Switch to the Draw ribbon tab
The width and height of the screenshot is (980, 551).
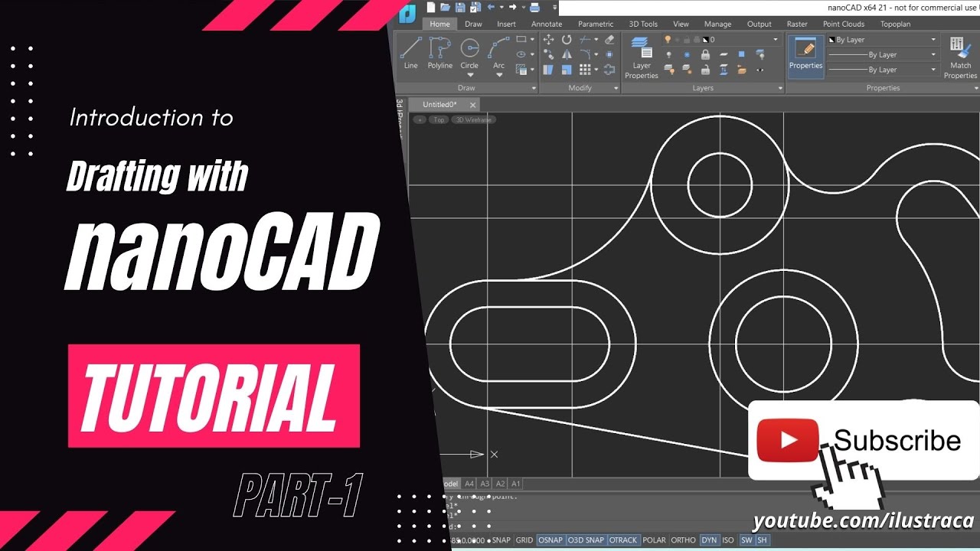[x=473, y=24]
